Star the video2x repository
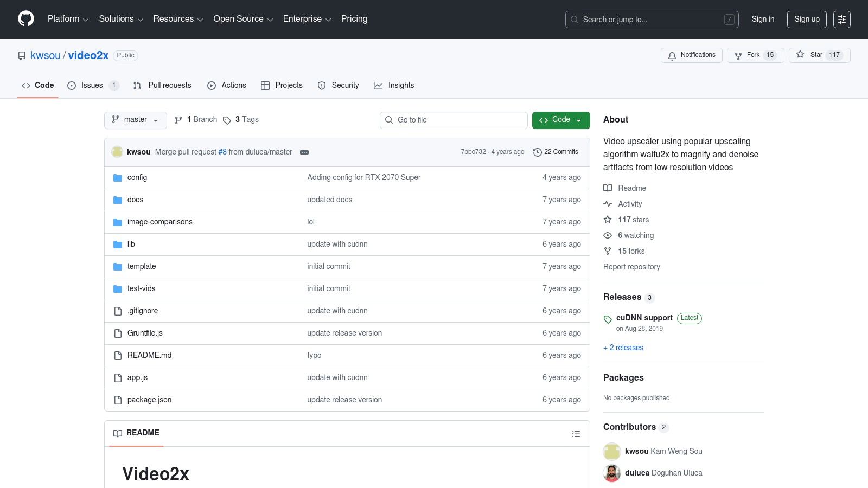 [x=819, y=55]
